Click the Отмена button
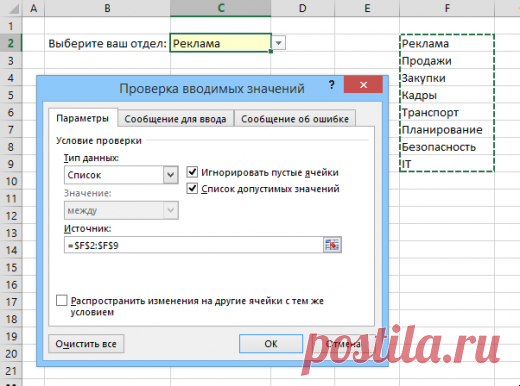Image resolution: width=520 pixels, height=386 pixels. 343,344
